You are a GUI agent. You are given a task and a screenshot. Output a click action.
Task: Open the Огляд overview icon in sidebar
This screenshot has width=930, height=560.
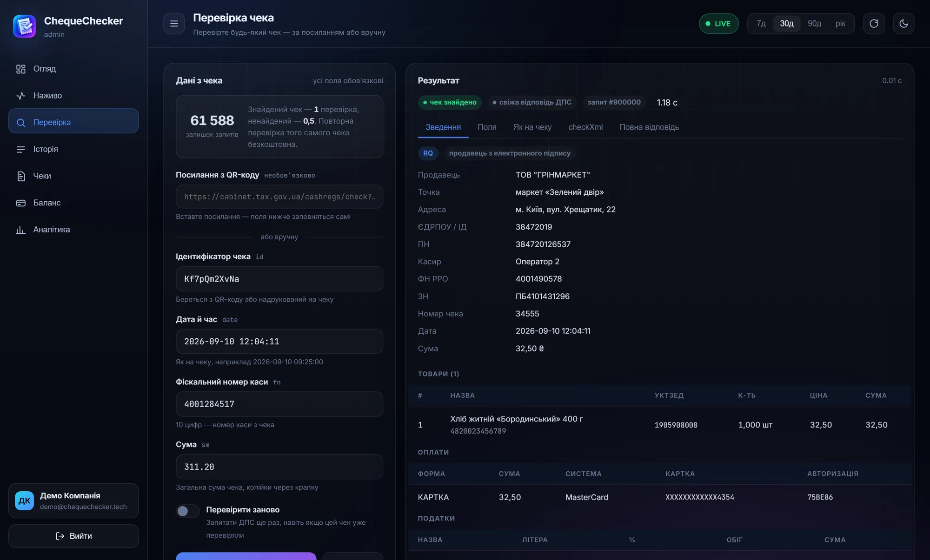[20, 69]
